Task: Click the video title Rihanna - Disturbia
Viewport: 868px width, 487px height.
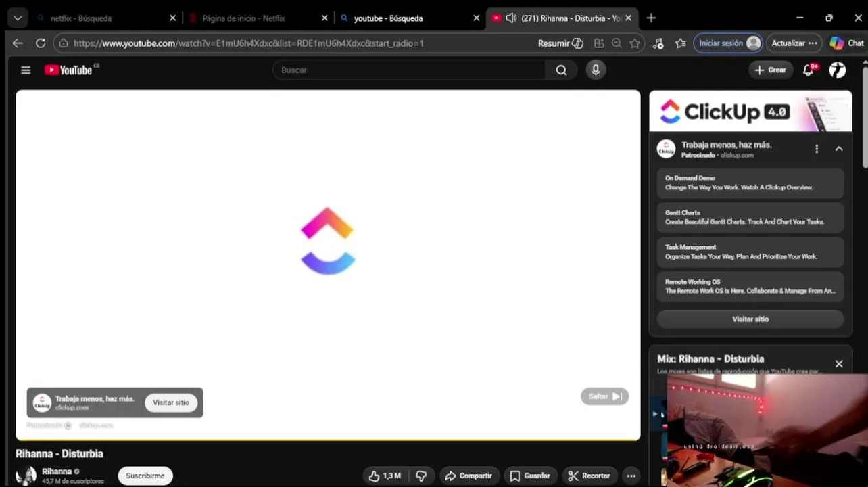Action: point(59,453)
